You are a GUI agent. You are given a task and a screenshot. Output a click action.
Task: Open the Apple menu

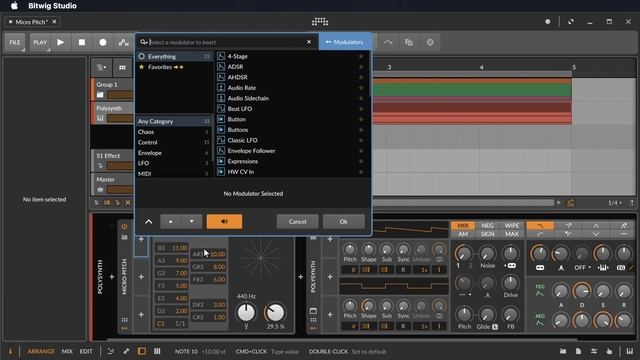14,6
